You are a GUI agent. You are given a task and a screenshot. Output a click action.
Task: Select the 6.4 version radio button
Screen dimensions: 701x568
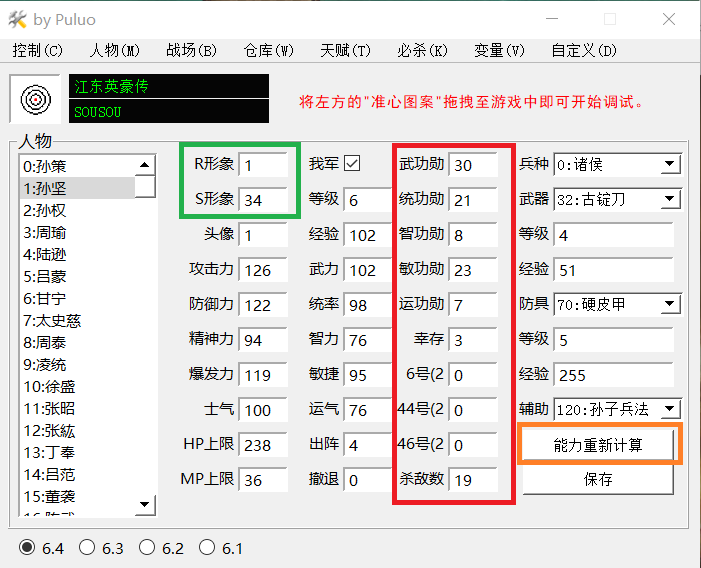(27, 547)
